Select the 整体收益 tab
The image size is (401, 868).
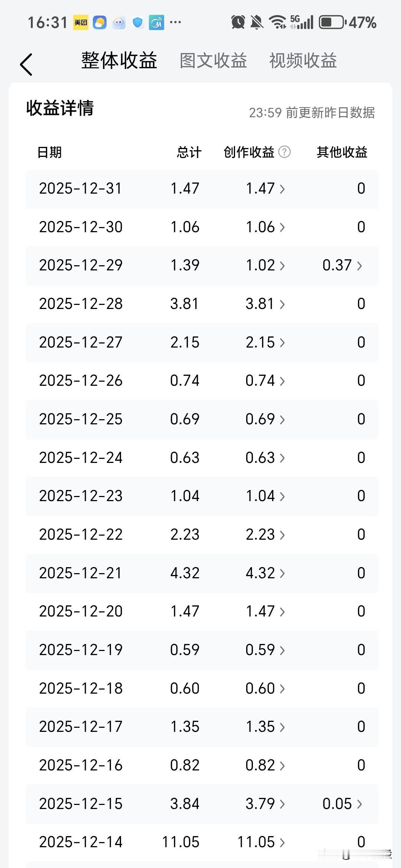pos(119,61)
